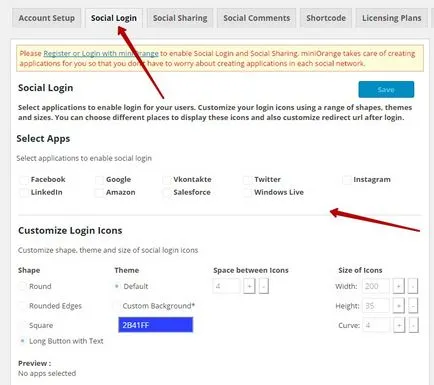This screenshot has height=385, width=434.
Task: Select Long Button with Text shape
Action: coord(22,341)
